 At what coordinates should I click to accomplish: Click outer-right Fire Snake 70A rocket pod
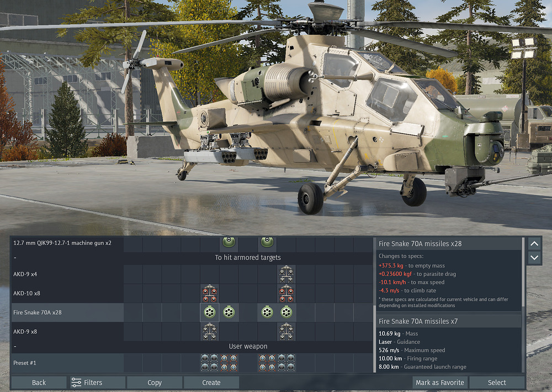click(x=286, y=312)
